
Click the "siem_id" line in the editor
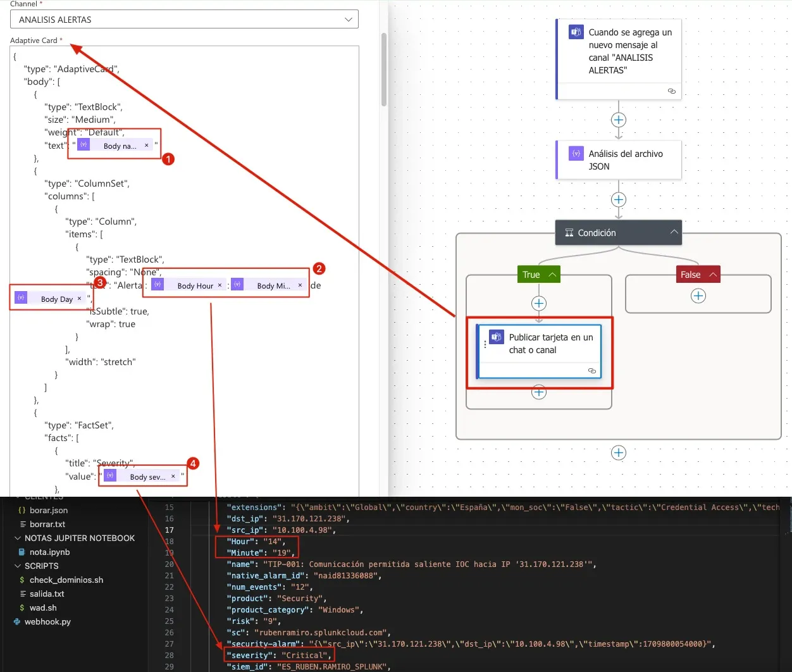click(309, 666)
